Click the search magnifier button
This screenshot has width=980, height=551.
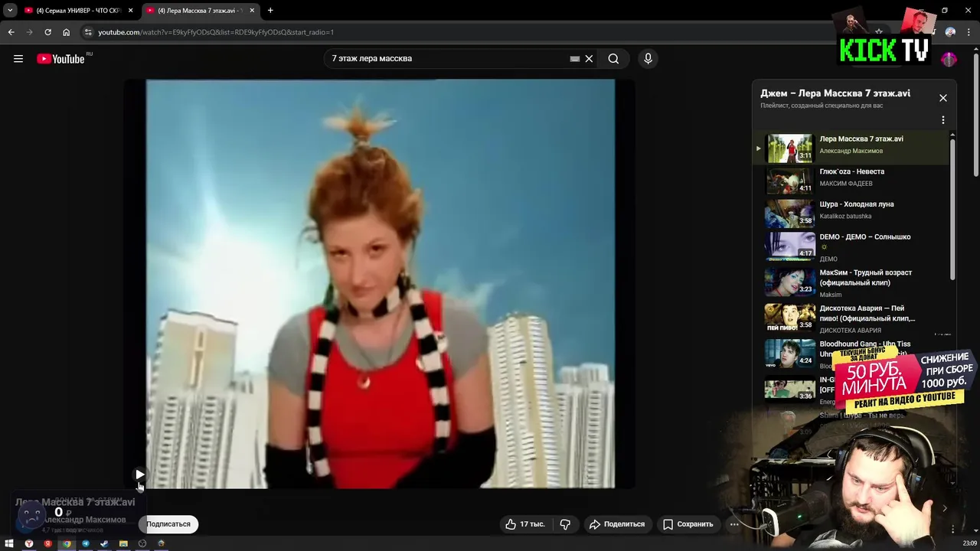(613, 59)
